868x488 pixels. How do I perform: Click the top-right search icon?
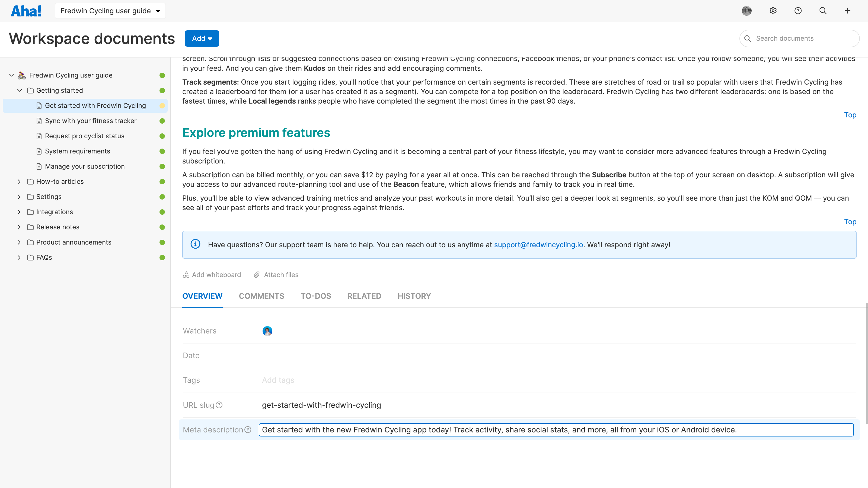coord(823,11)
